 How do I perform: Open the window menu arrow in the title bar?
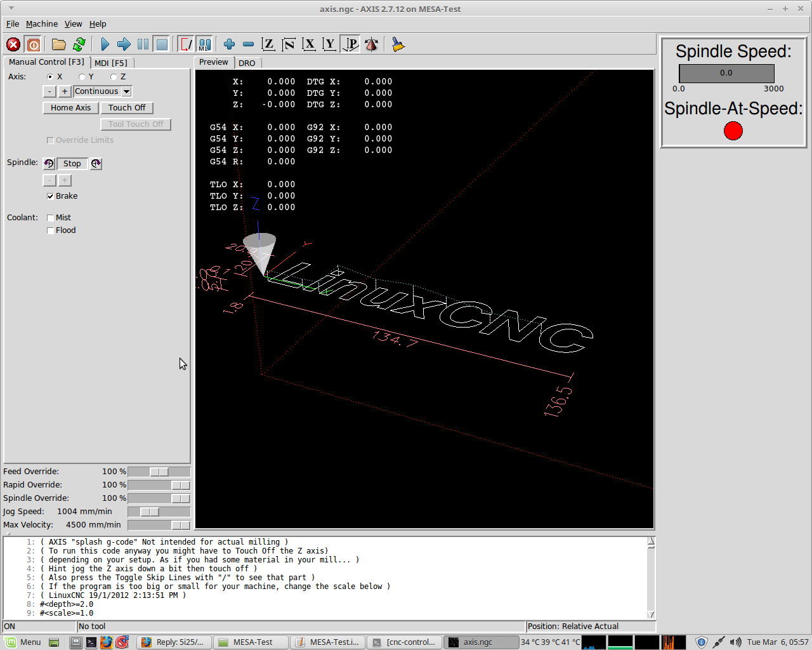(11, 8)
